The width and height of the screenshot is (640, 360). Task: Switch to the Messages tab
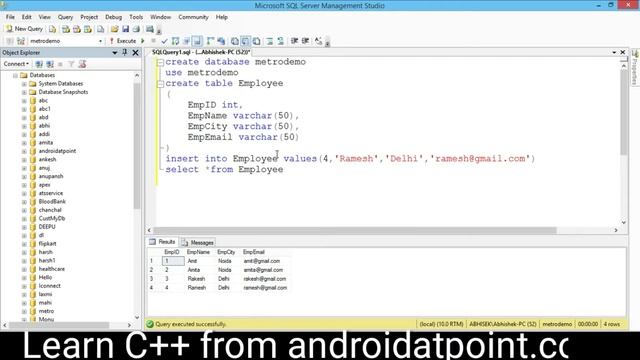pos(198,242)
